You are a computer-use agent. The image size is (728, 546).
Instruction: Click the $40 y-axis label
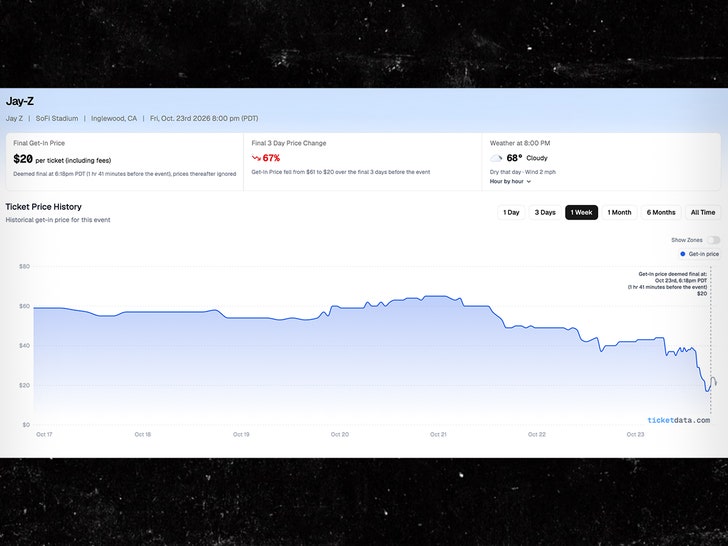tap(24, 346)
